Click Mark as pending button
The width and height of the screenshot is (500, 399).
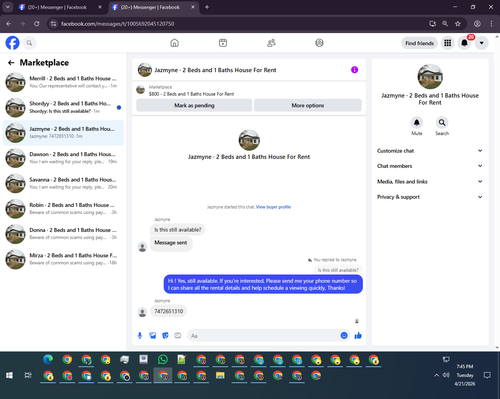tap(194, 105)
